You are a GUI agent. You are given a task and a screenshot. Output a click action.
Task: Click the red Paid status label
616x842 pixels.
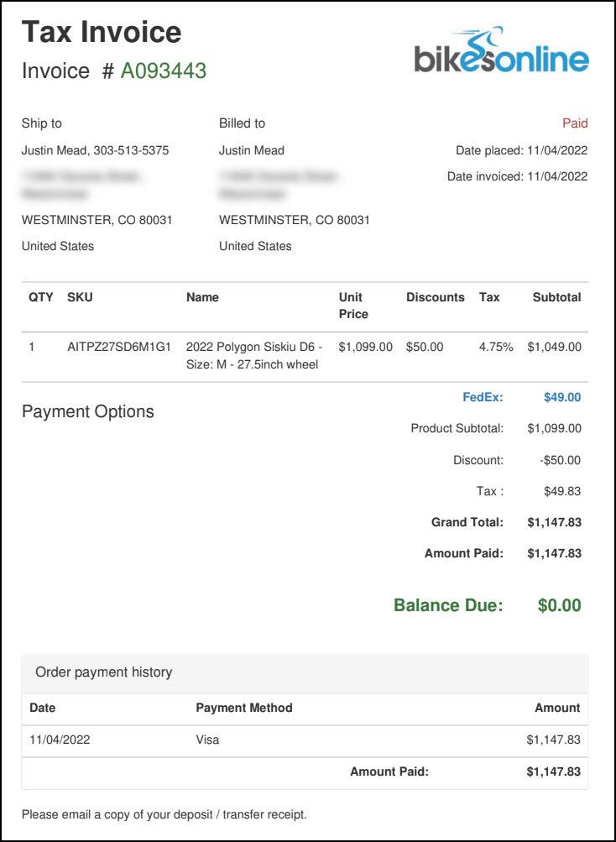575,123
